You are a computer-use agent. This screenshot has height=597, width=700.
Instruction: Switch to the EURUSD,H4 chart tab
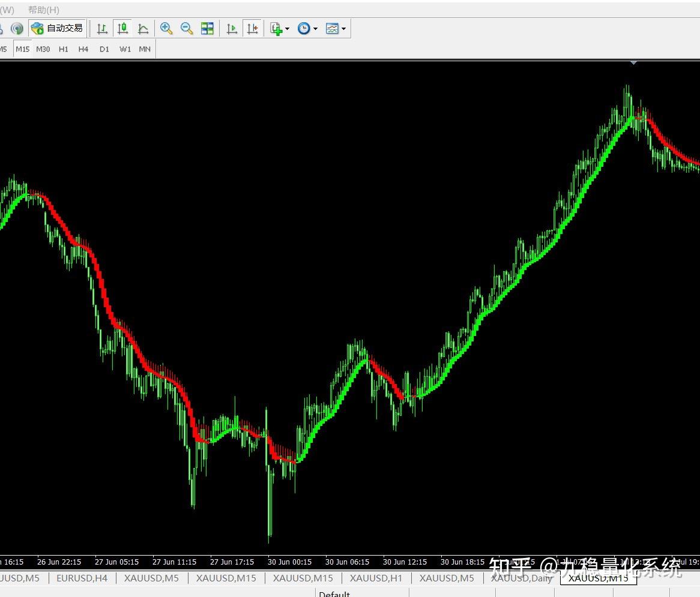tap(82, 578)
